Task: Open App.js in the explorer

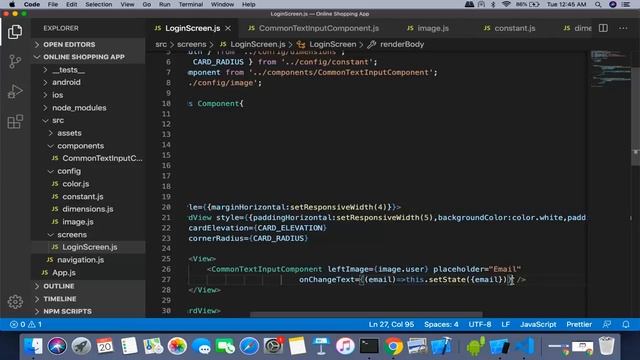Action: (x=88, y=273)
